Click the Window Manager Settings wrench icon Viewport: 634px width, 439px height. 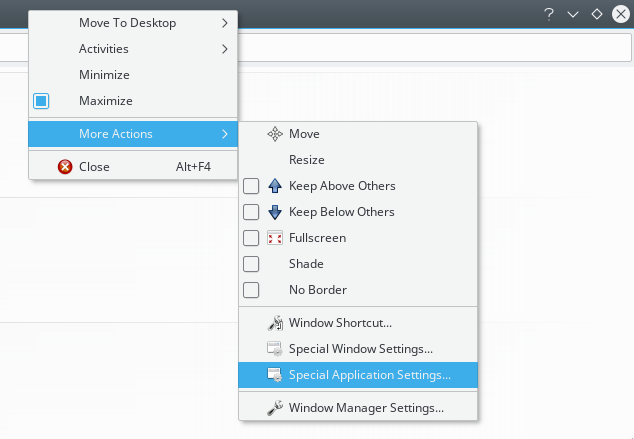pos(276,408)
